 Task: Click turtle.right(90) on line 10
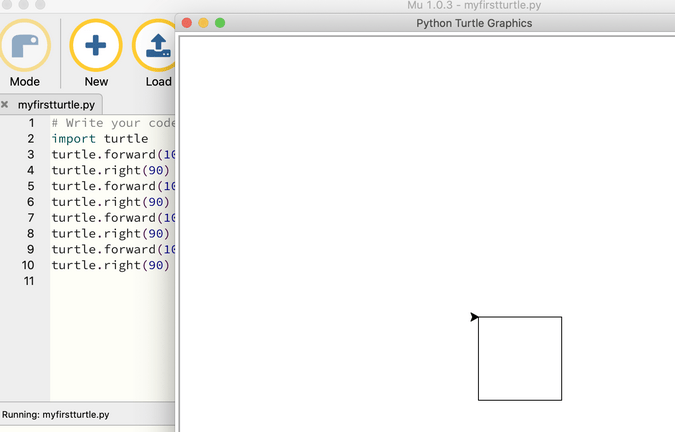[x=110, y=265]
